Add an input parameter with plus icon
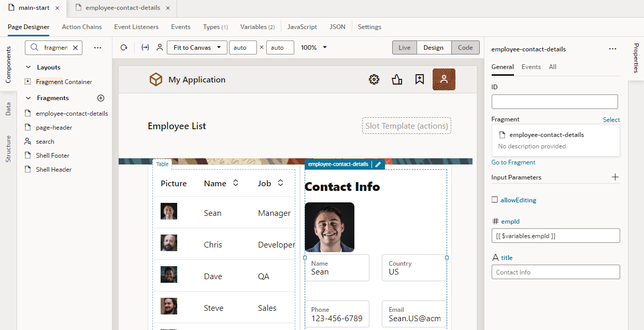Viewport: 644px width, 330px height. (615, 177)
